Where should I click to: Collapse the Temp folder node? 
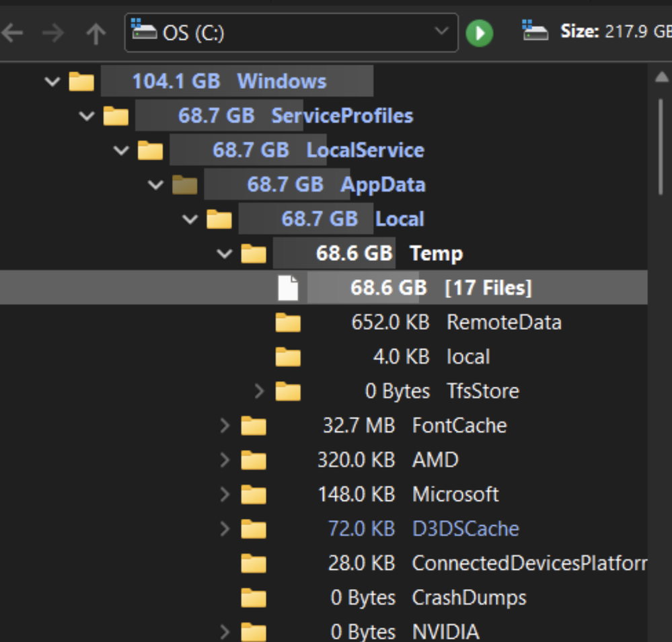[224, 253]
